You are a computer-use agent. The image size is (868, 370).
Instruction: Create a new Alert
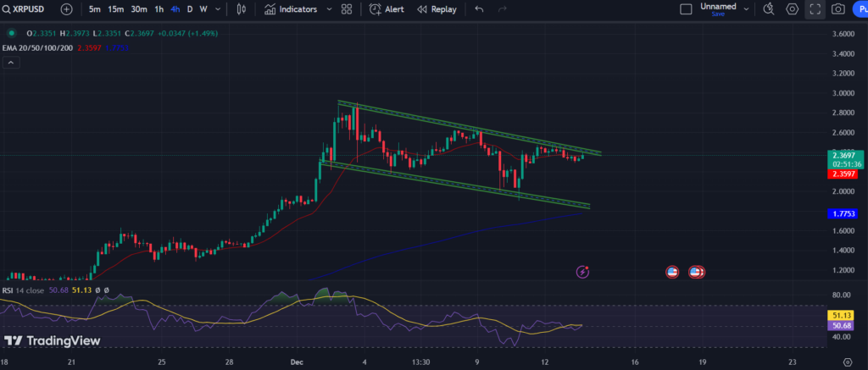pyautogui.click(x=387, y=9)
